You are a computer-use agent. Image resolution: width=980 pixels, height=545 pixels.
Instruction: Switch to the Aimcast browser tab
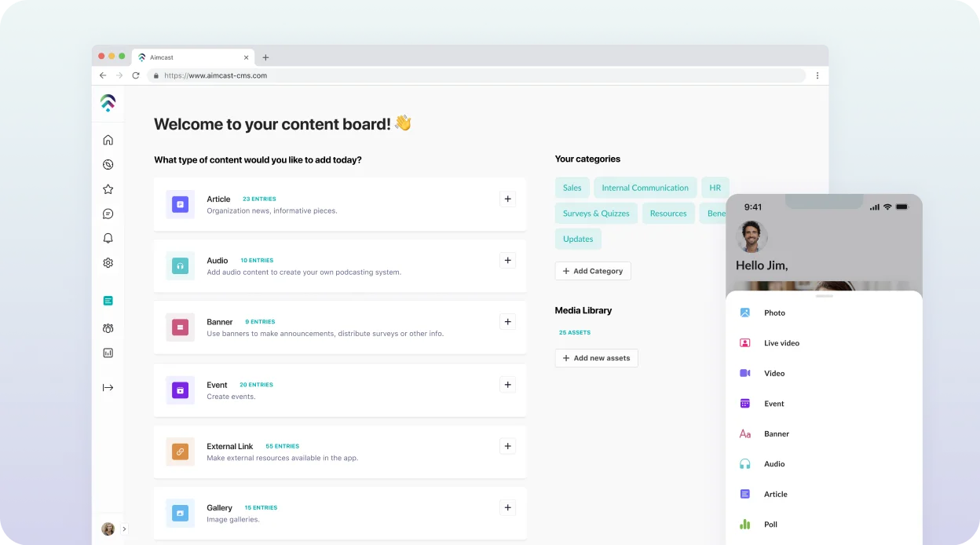click(188, 57)
